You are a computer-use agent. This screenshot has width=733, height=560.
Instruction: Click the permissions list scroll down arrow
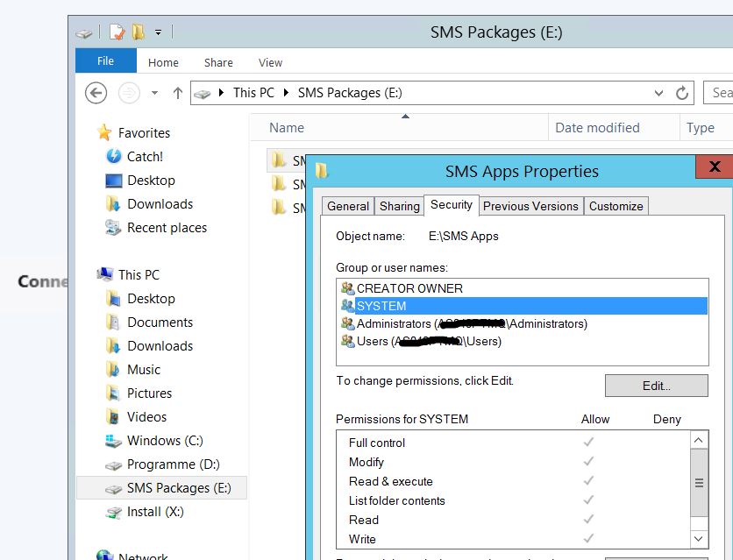[x=699, y=538]
